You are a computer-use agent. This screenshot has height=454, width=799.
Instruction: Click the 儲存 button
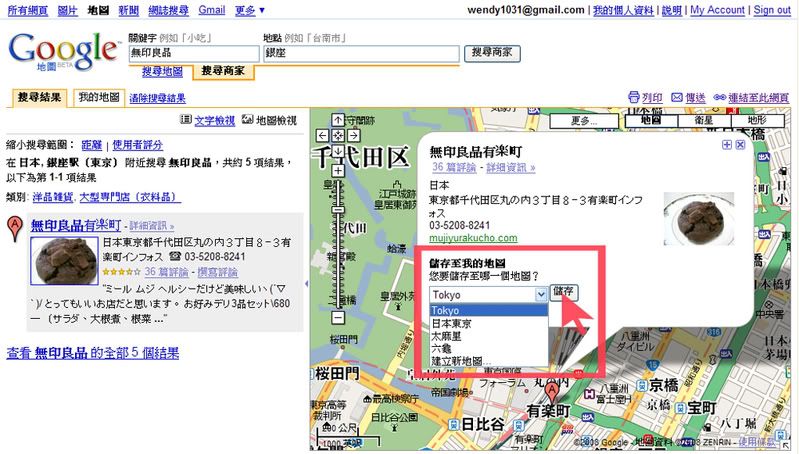click(x=563, y=291)
